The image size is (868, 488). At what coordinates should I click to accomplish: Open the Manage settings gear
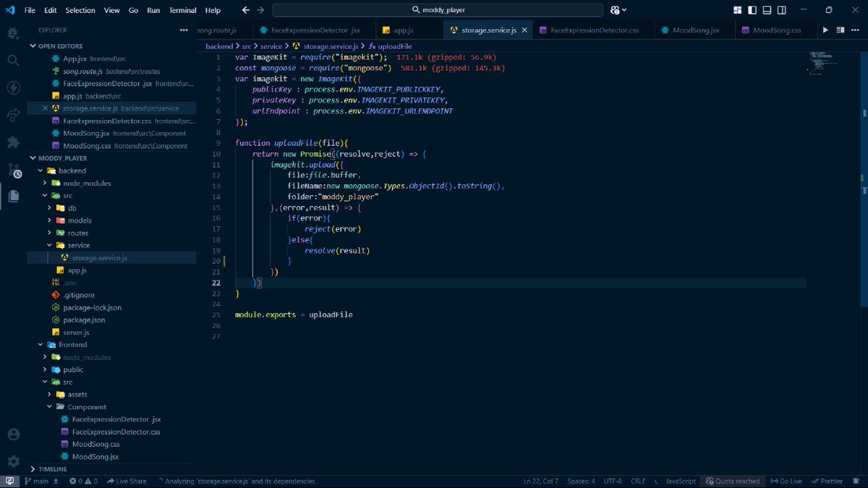(12, 461)
